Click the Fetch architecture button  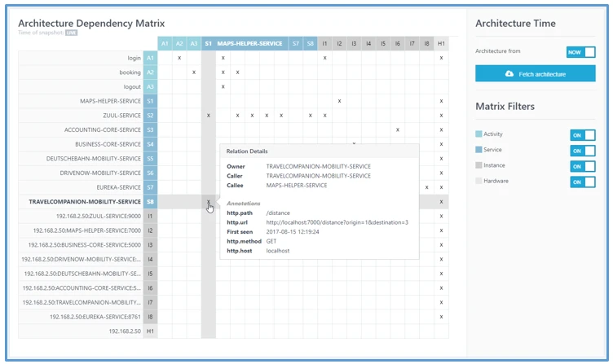536,74
